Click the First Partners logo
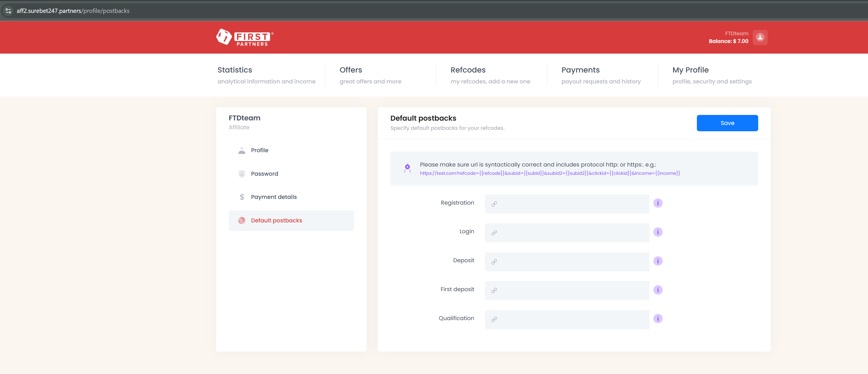The height and width of the screenshot is (374, 868). point(245,37)
